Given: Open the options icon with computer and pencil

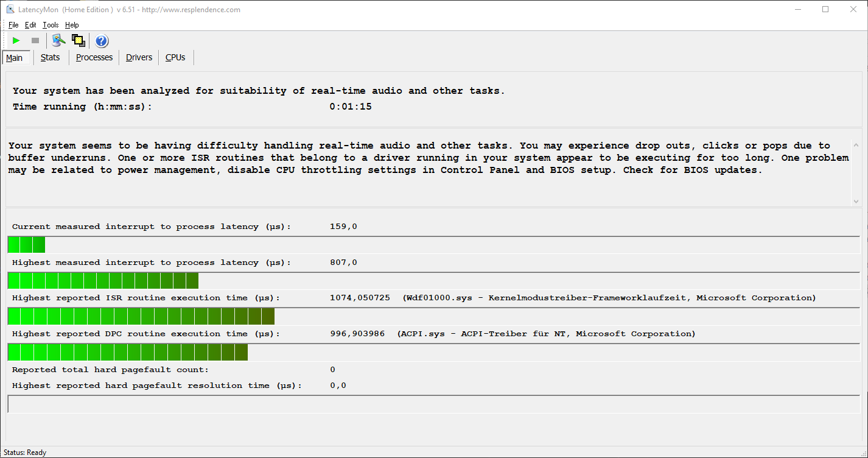Looking at the screenshot, I should (58, 41).
